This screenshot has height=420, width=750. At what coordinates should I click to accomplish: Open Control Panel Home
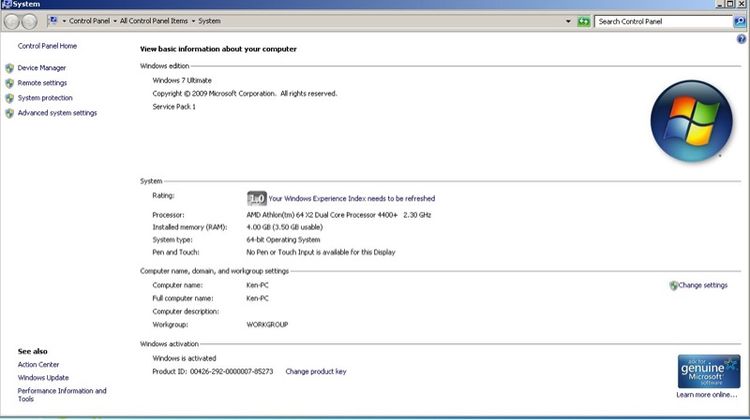tap(47, 46)
